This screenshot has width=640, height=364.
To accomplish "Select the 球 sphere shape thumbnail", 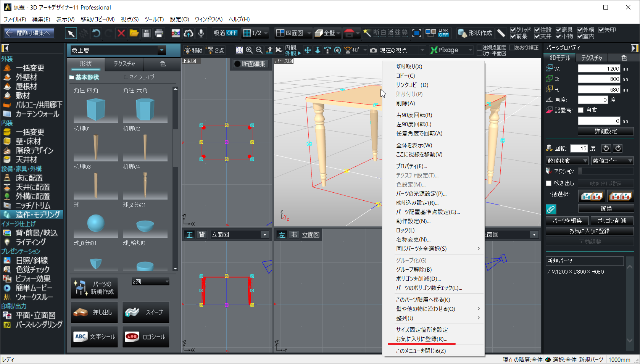I will click(x=96, y=224).
